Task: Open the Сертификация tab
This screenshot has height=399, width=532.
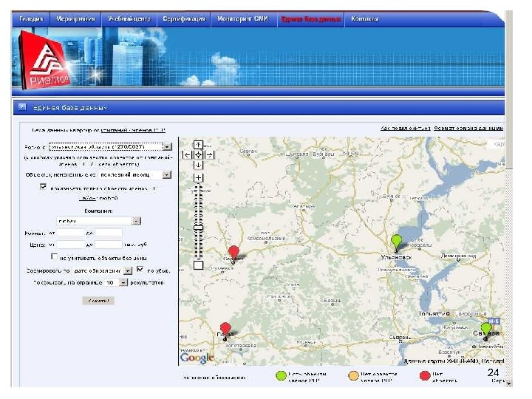Action: tap(184, 19)
